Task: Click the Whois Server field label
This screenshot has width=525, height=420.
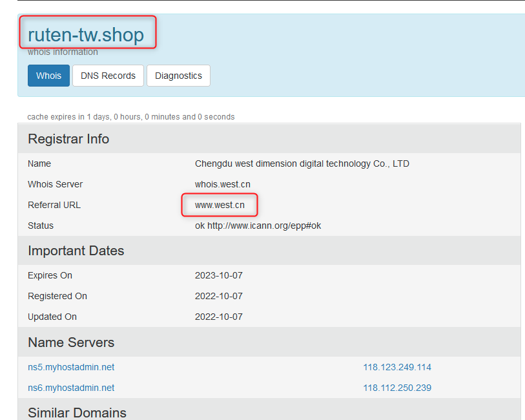Action: click(56, 184)
